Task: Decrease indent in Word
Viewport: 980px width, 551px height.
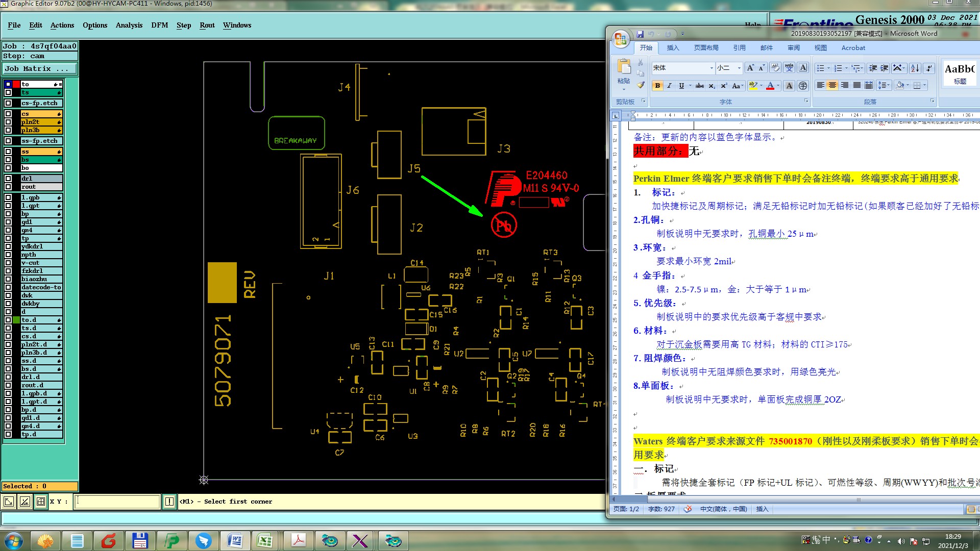Action: point(873,68)
